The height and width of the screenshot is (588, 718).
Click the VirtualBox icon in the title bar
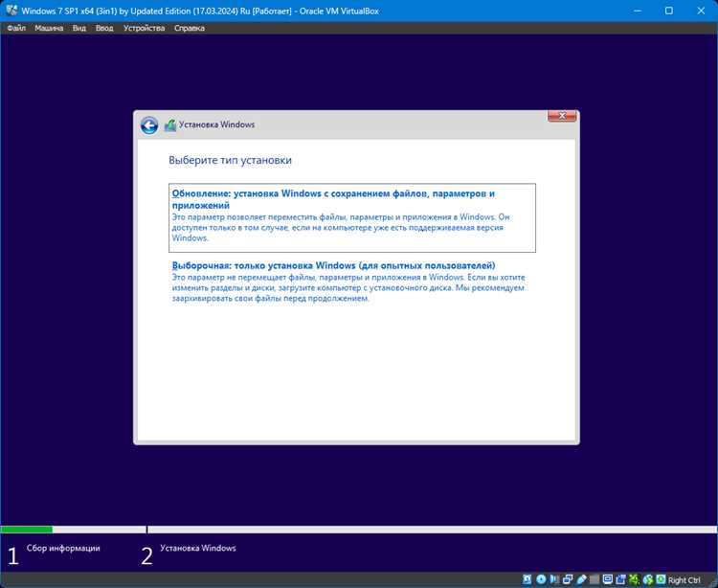click(x=11, y=11)
